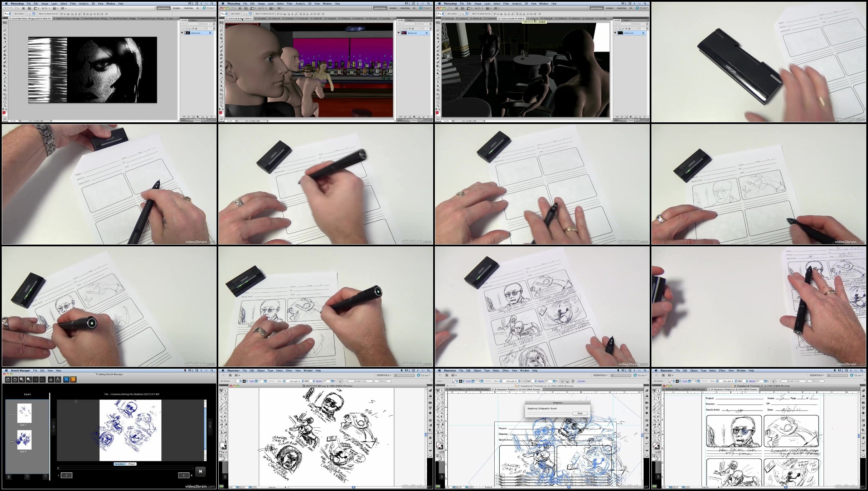Viewport: 868px width, 491px height.
Task: Click right arrow beside Sketch Manager preview
Action: 210,426
